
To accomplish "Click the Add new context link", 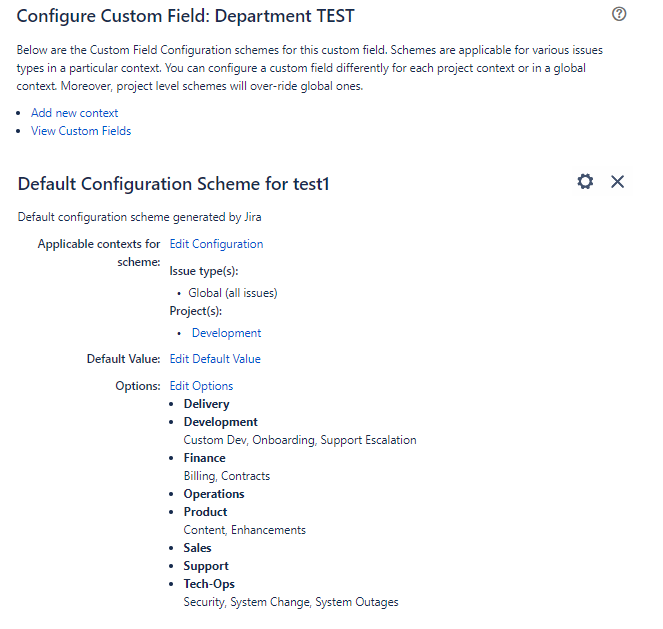I will 74,113.
